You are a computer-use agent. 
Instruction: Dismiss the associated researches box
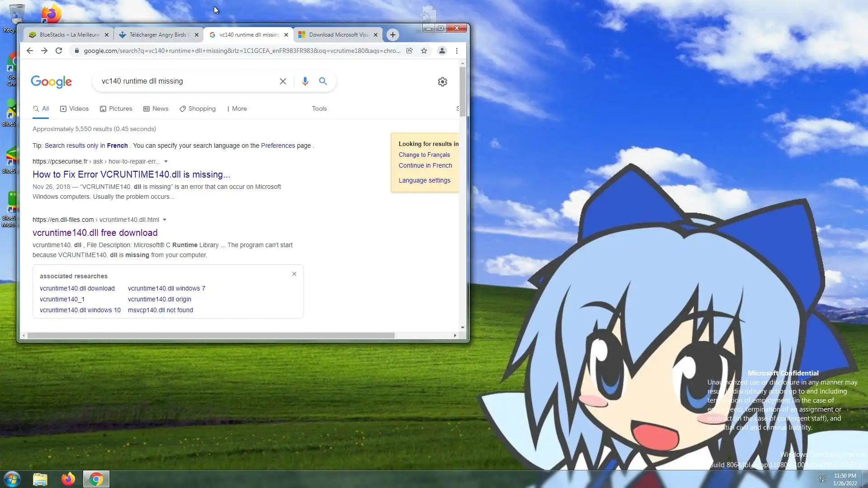pyautogui.click(x=294, y=274)
